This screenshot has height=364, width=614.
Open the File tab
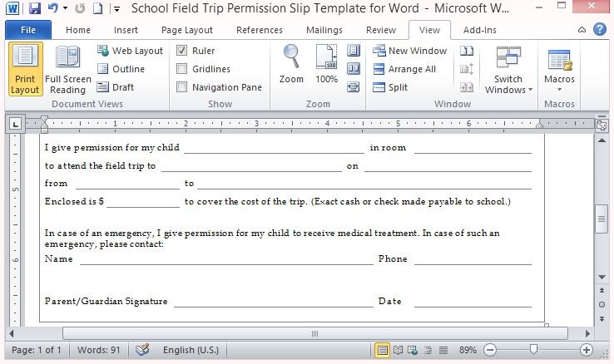tap(27, 30)
